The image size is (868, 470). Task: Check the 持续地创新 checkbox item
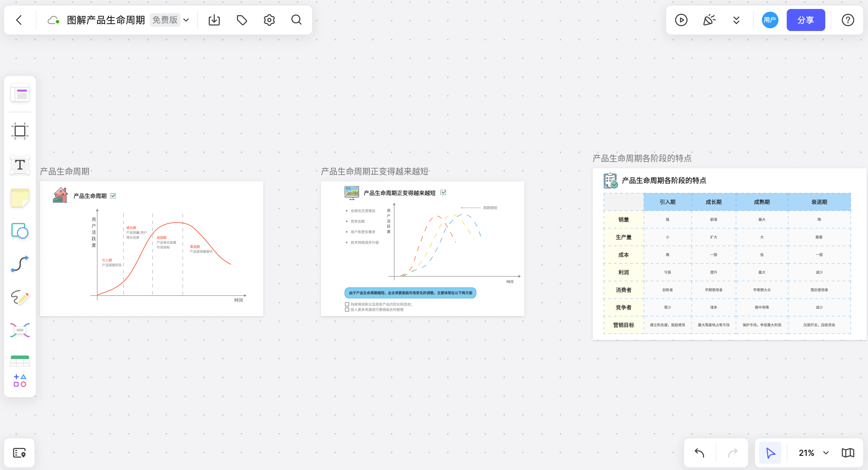pos(347,304)
